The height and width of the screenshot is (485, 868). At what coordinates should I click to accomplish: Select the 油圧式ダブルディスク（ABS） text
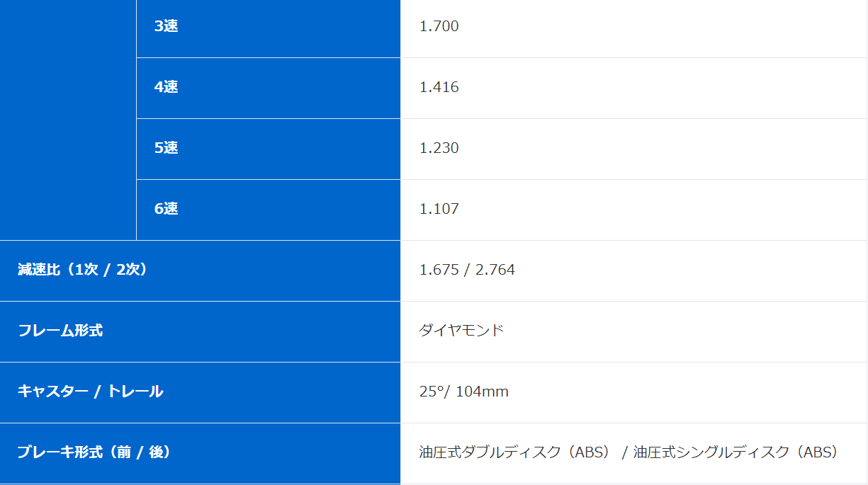(515, 452)
